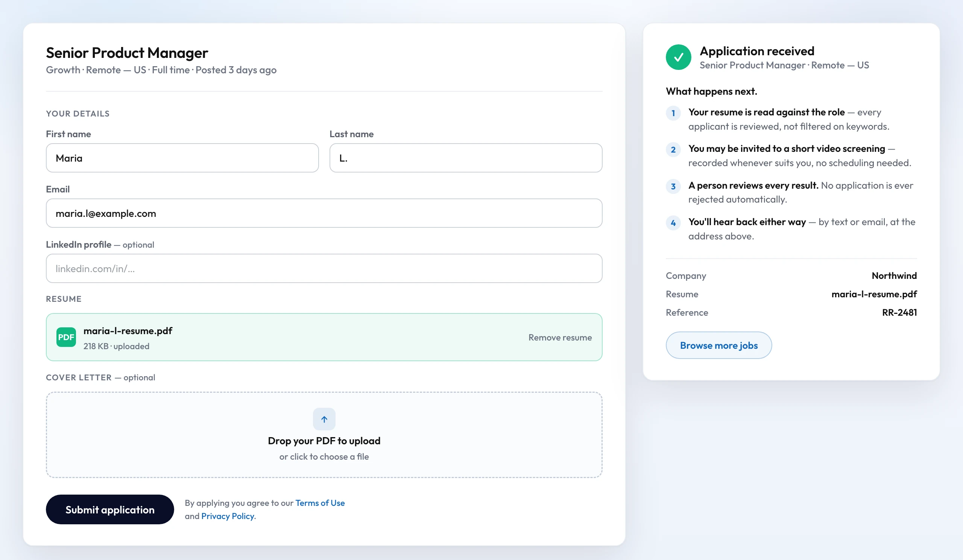Click the YOUR DETAILS section label
Image resolution: width=963 pixels, height=560 pixels.
coord(78,114)
